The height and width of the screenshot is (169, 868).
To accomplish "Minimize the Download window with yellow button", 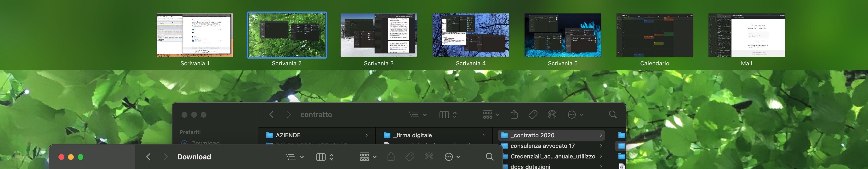I will 71,157.
